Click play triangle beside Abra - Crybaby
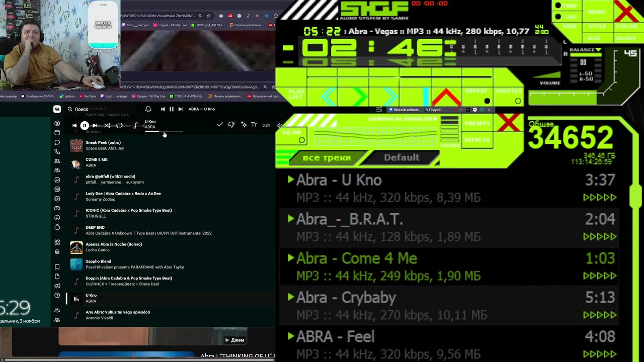 pyautogui.click(x=291, y=297)
